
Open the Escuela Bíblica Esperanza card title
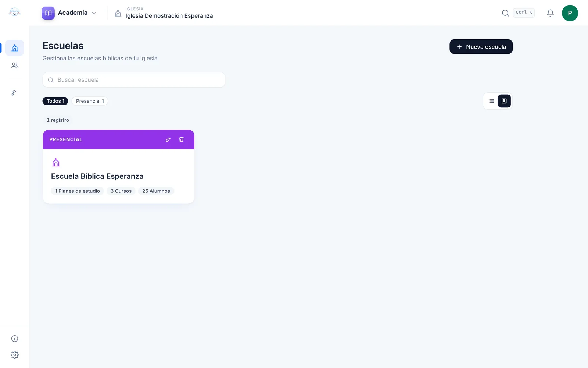click(97, 176)
